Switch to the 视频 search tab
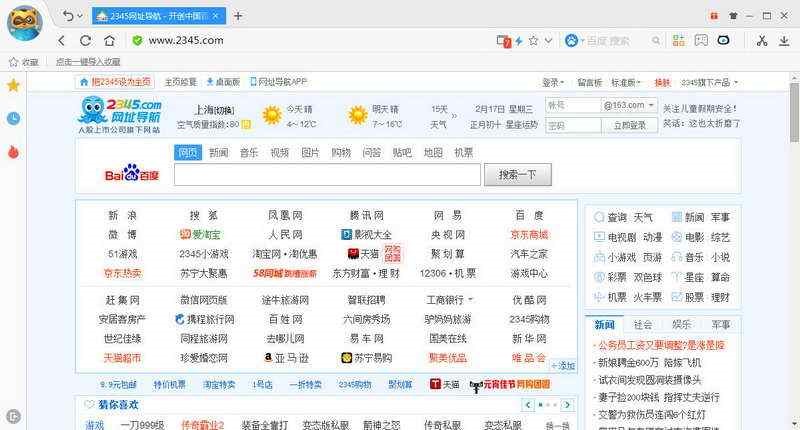The height and width of the screenshot is (430, 800). (279, 153)
